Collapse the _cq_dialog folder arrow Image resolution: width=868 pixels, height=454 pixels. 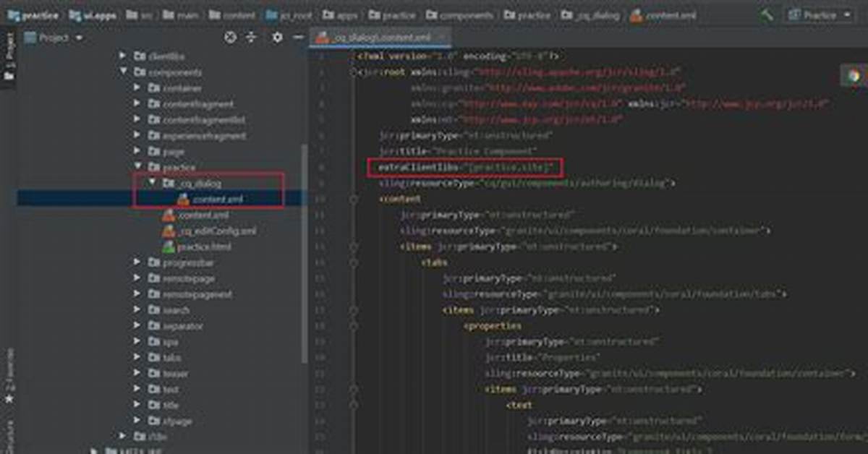[152, 183]
